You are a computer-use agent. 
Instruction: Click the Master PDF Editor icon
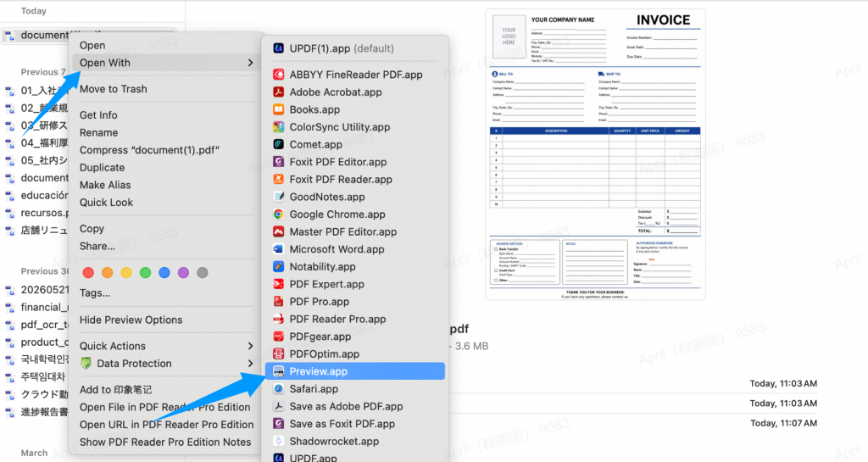click(278, 231)
